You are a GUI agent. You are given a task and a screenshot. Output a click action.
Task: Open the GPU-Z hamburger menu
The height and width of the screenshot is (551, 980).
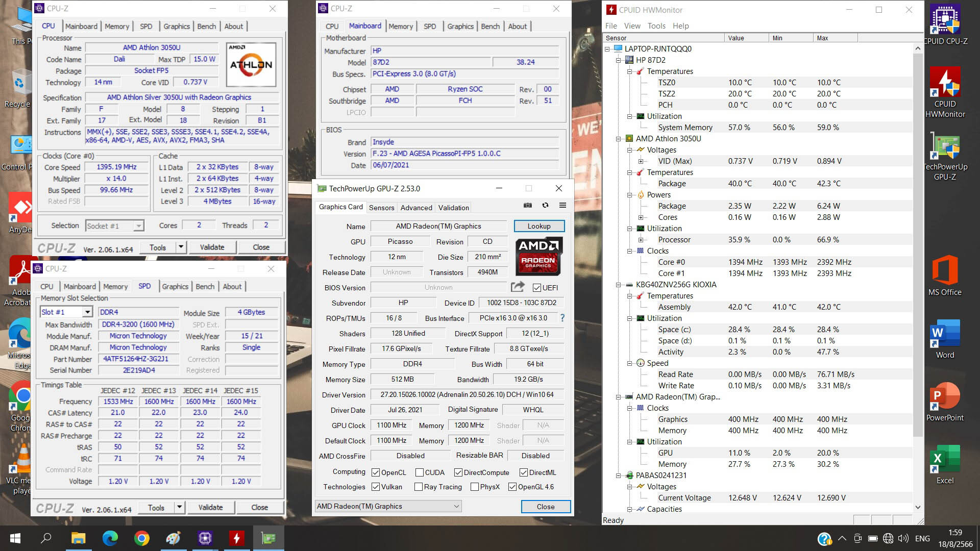pos(562,205)
